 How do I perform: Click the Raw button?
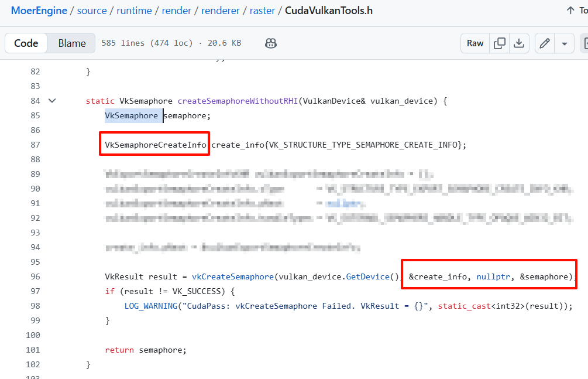click(475, 43)
